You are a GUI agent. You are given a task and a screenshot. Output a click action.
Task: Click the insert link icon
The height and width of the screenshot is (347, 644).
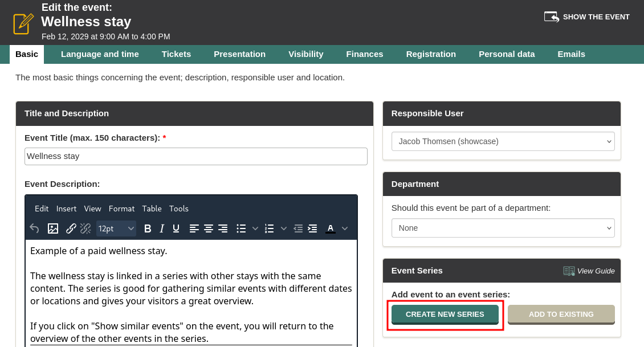coord(71,228)
